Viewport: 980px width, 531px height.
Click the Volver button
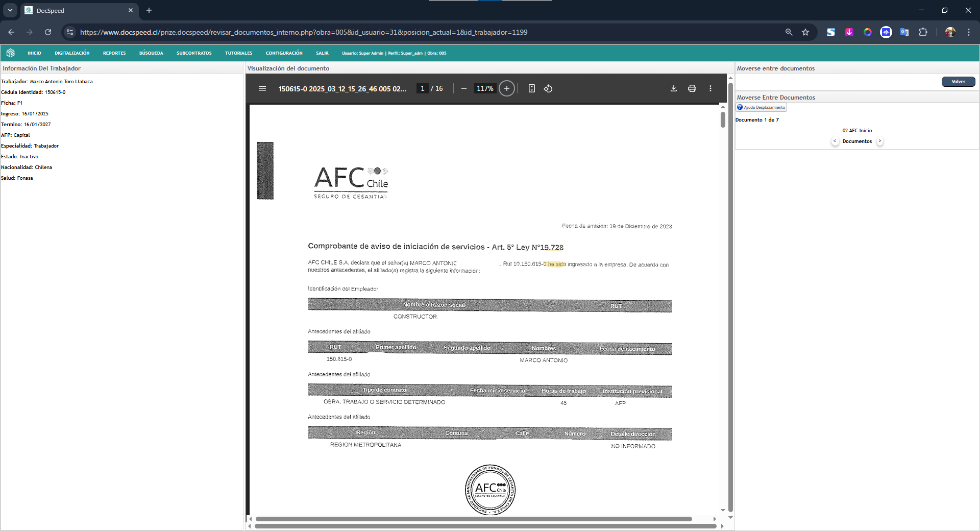(x=958, y=82)
